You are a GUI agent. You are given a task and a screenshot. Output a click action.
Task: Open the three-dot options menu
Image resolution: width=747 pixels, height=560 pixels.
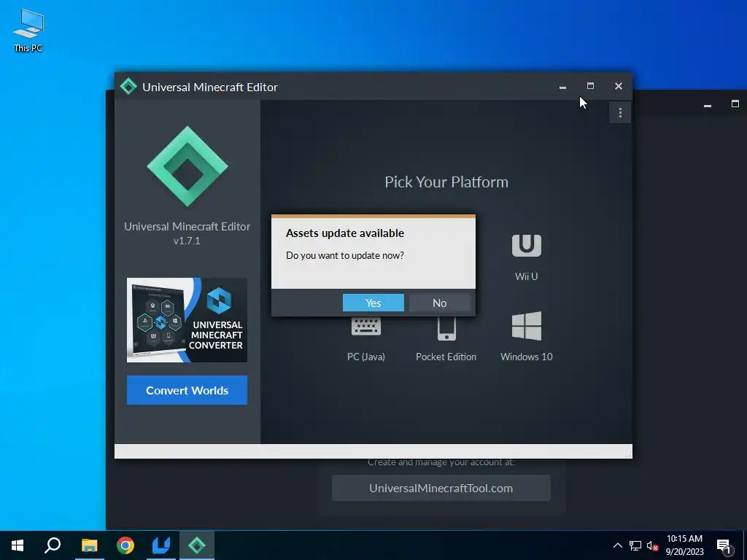click(x=620, y=113)
